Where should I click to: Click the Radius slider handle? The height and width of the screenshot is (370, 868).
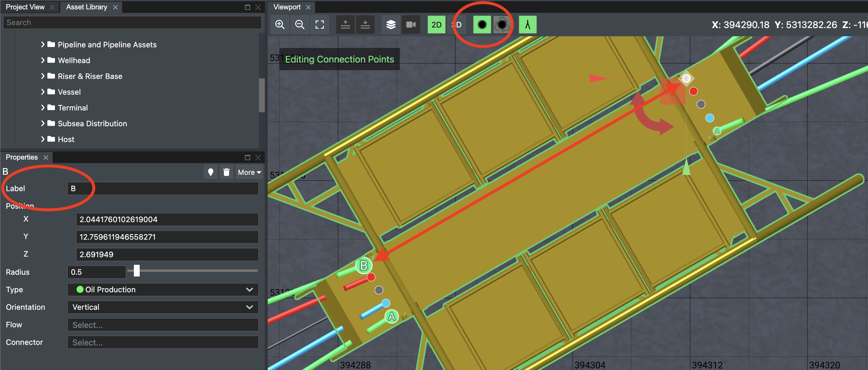[136, 271]
